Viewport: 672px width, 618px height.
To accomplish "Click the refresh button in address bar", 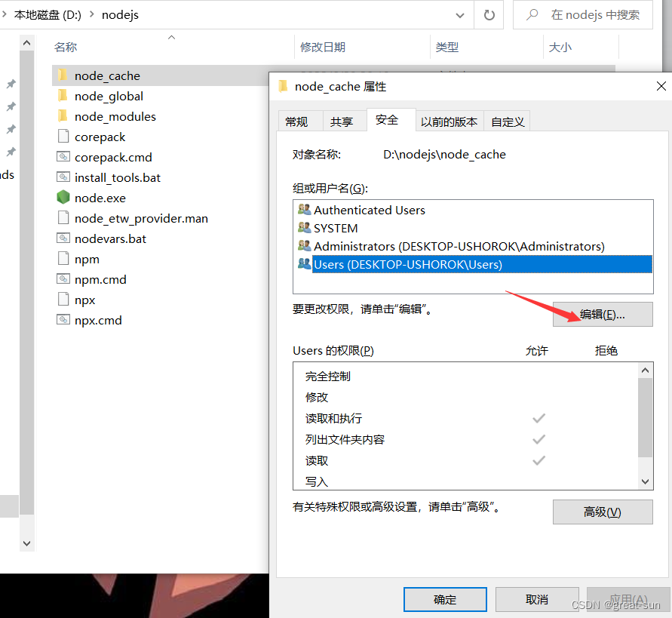I will tap(489, 14).
